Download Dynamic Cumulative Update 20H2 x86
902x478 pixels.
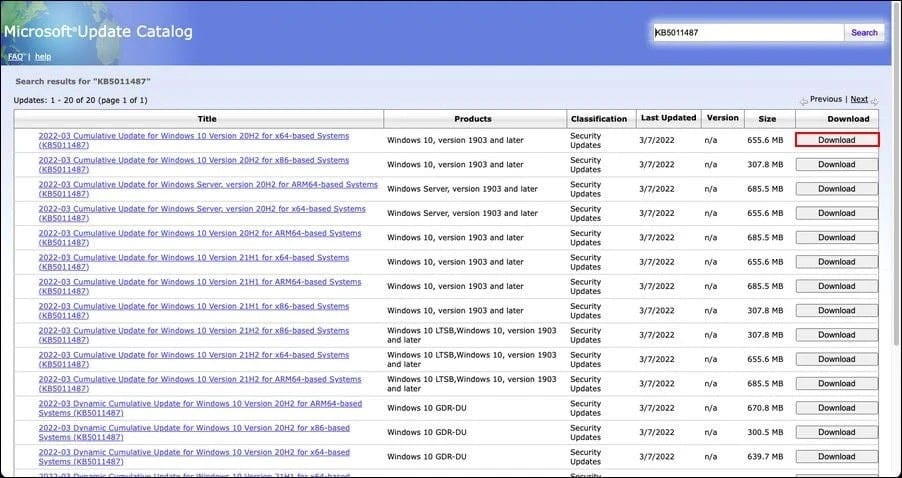click(x=837, y=432)
